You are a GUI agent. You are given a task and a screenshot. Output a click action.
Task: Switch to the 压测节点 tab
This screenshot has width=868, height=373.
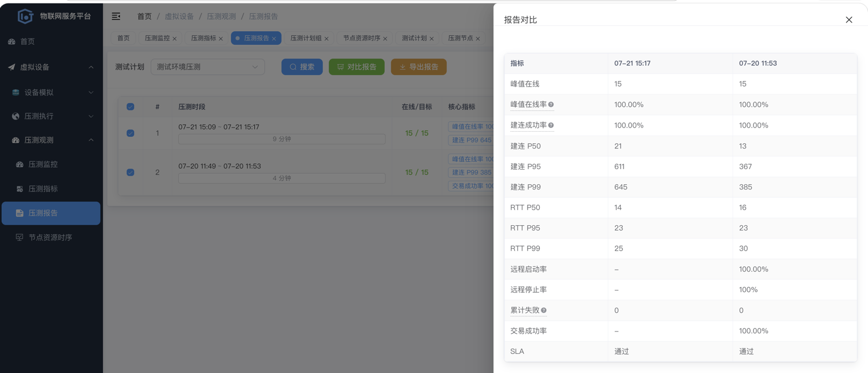click(x=461, y=38)
